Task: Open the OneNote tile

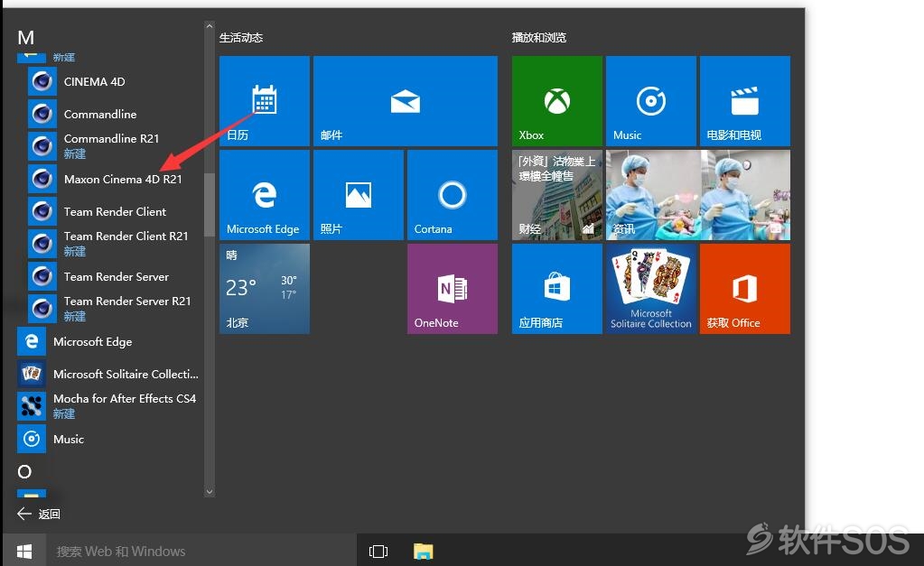Action: coord(453,289)
